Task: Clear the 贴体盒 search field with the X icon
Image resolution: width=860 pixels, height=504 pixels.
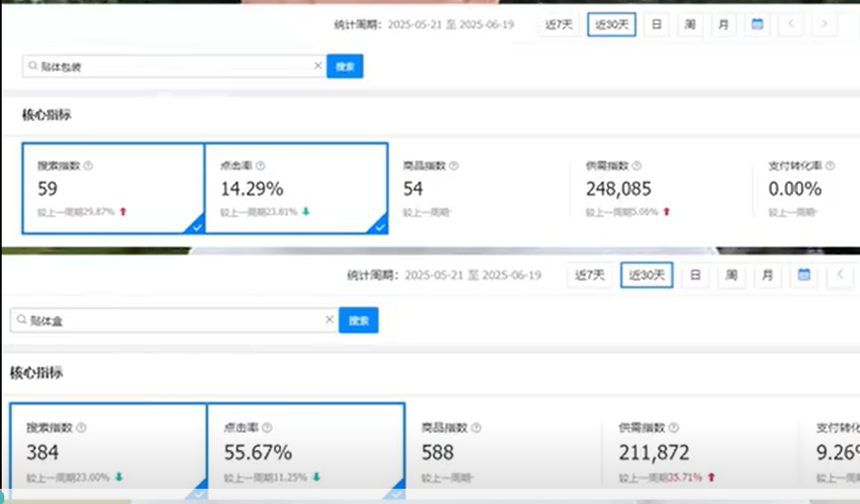Action: click(x=330, y=320)
